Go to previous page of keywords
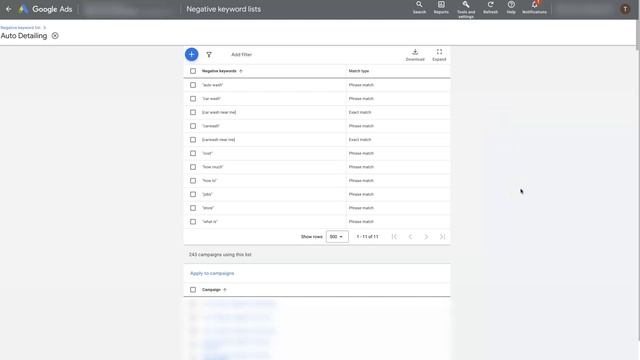 tap(410, 237)
